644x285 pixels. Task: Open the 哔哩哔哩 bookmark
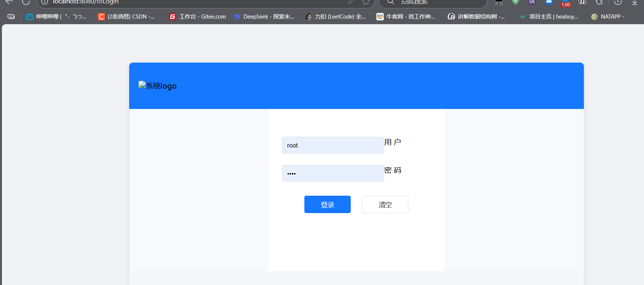(x=56, y=17)
